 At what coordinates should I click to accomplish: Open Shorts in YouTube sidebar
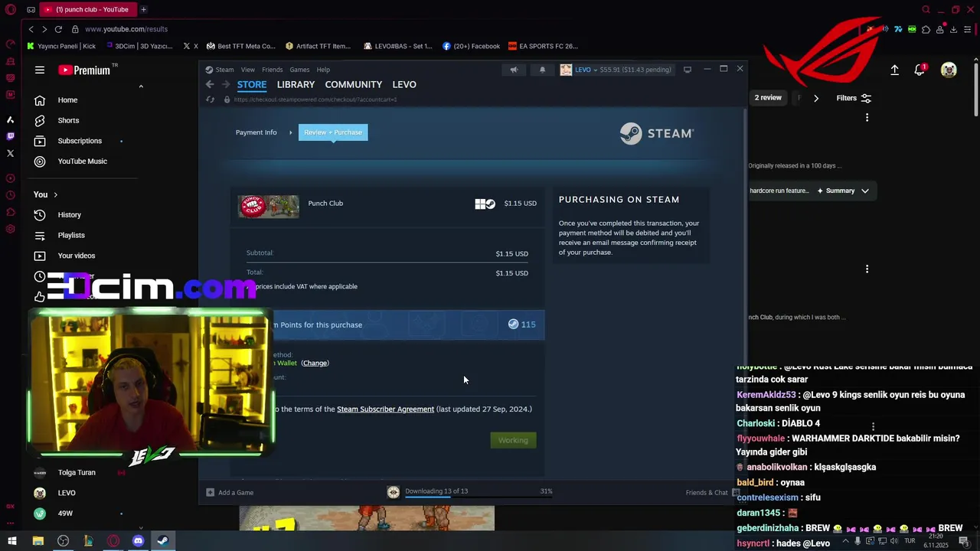tap(68, 120)
